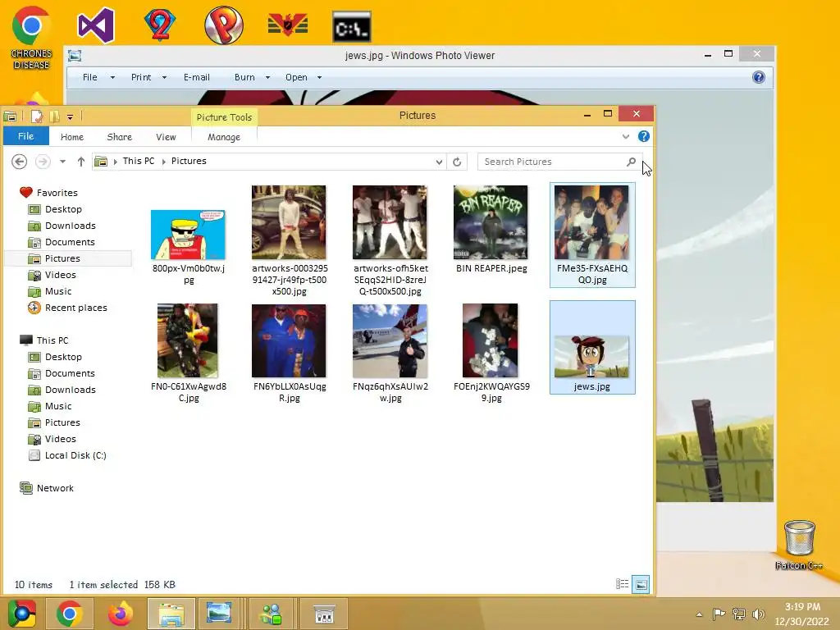
Task: Open Photo Viewer Print menu
Action: pyautogui.click(x=149, y=77)
